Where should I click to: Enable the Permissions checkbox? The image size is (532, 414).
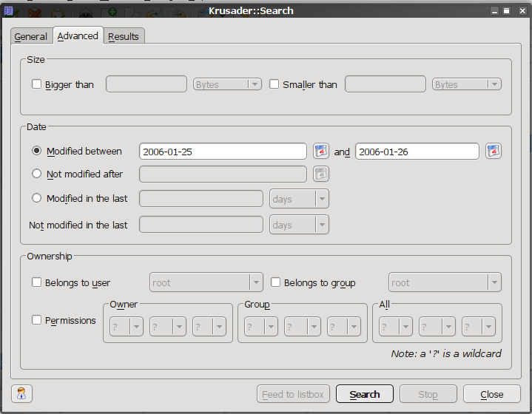(x=37, y=319)
